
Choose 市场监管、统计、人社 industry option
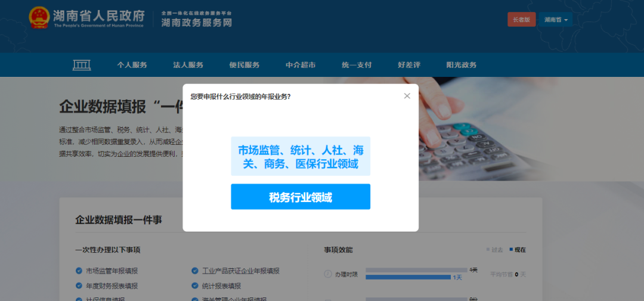[x=301, y=157]
